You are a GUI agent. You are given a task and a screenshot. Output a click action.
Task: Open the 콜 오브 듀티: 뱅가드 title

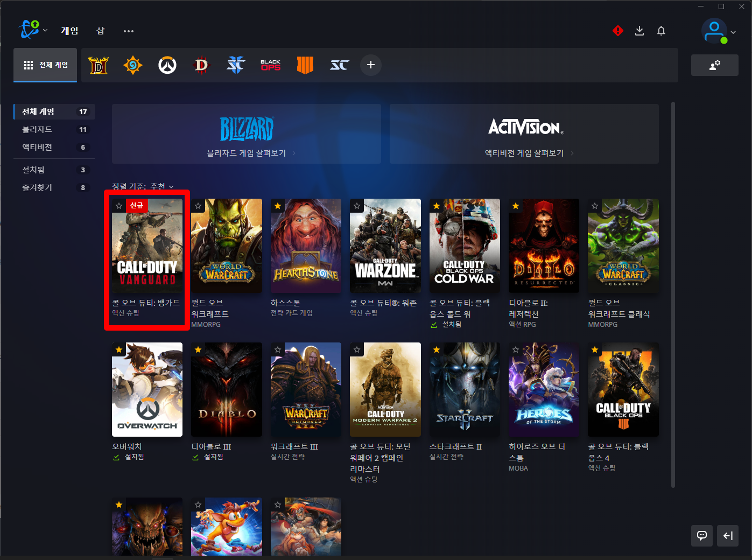pos(146,303)
